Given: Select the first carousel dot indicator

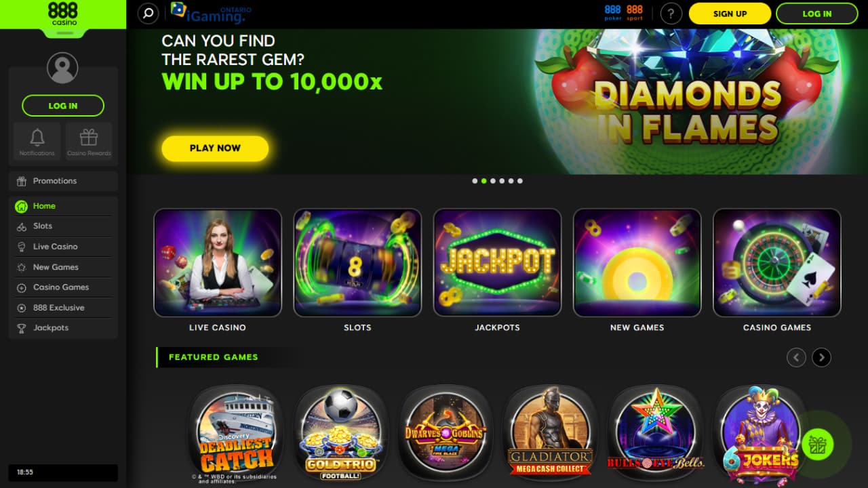Looking at the screenshot, I should click(475, 181).
